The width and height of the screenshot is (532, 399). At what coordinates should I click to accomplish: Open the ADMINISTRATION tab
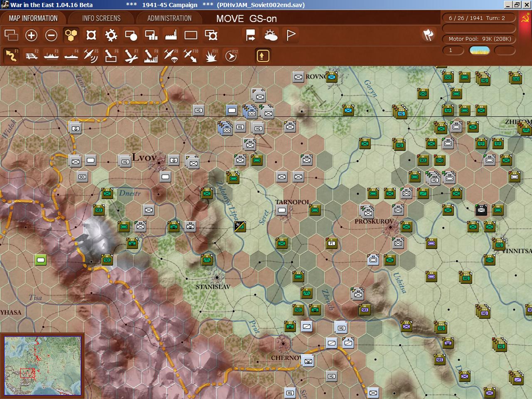[170, 18]
